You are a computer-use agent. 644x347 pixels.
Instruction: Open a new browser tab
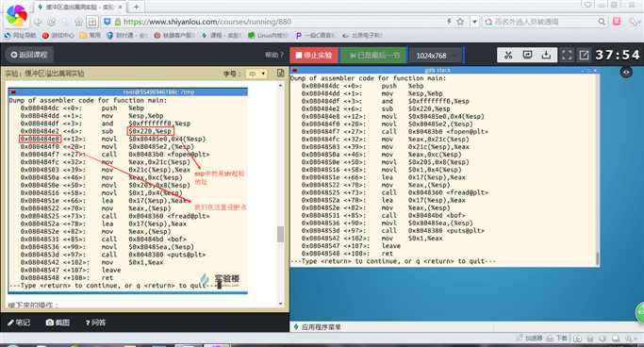click(137, 7)
